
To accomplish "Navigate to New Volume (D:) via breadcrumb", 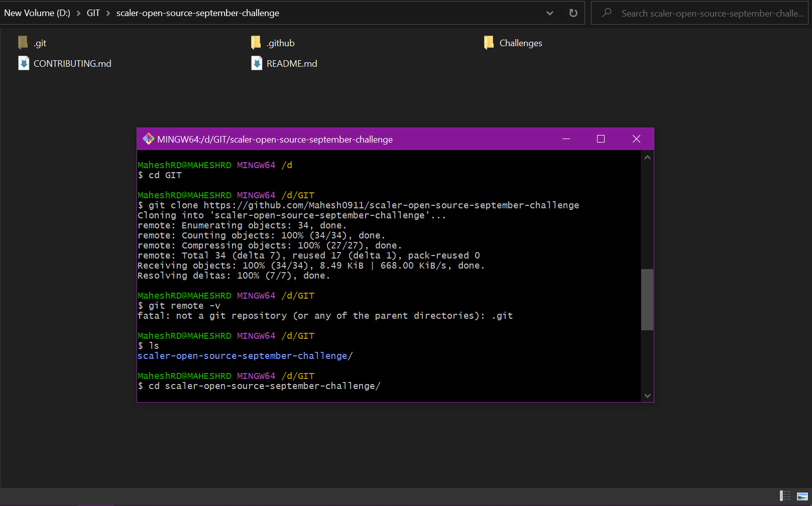I will pyautogui.click(x=37, y=13).
